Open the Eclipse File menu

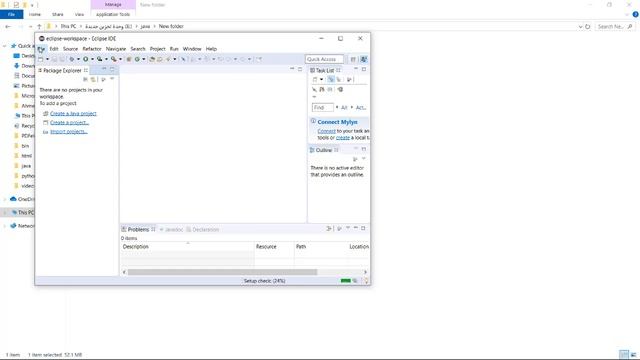click(41, 49)
